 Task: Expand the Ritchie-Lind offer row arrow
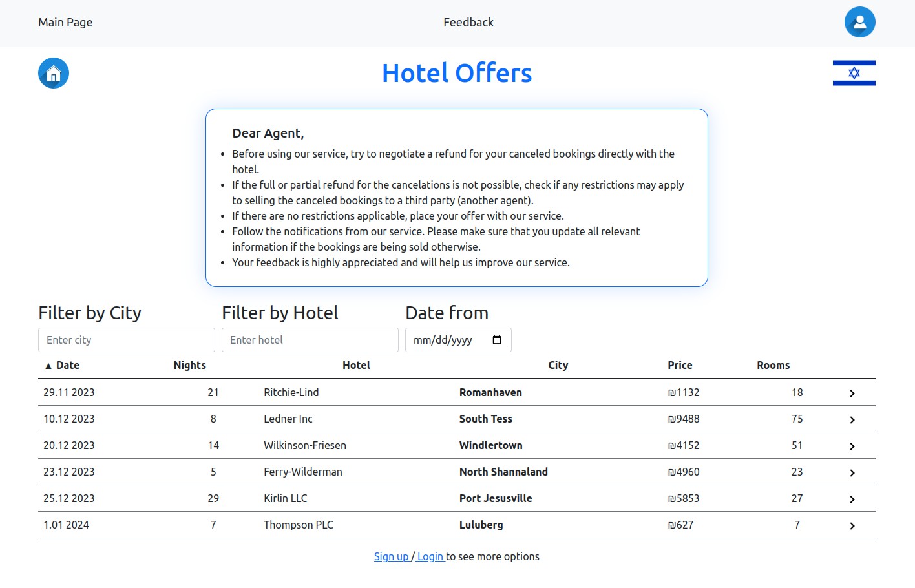(852, 393)
